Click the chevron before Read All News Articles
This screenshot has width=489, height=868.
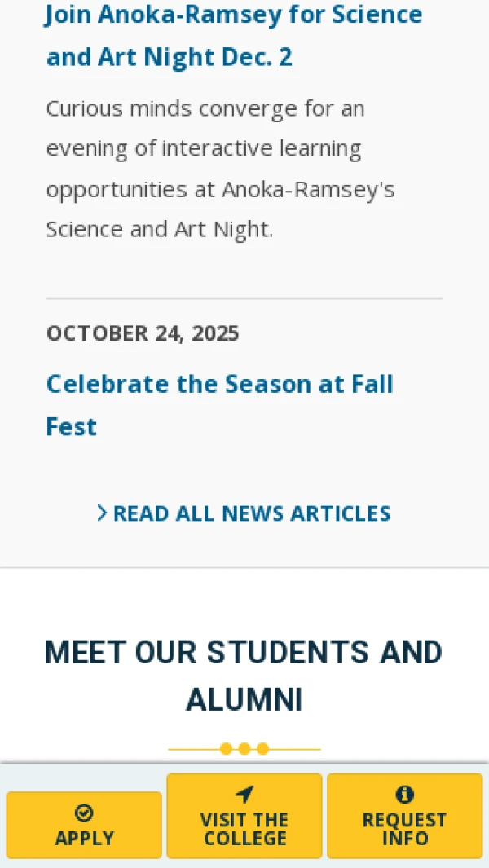pos(102,513)
